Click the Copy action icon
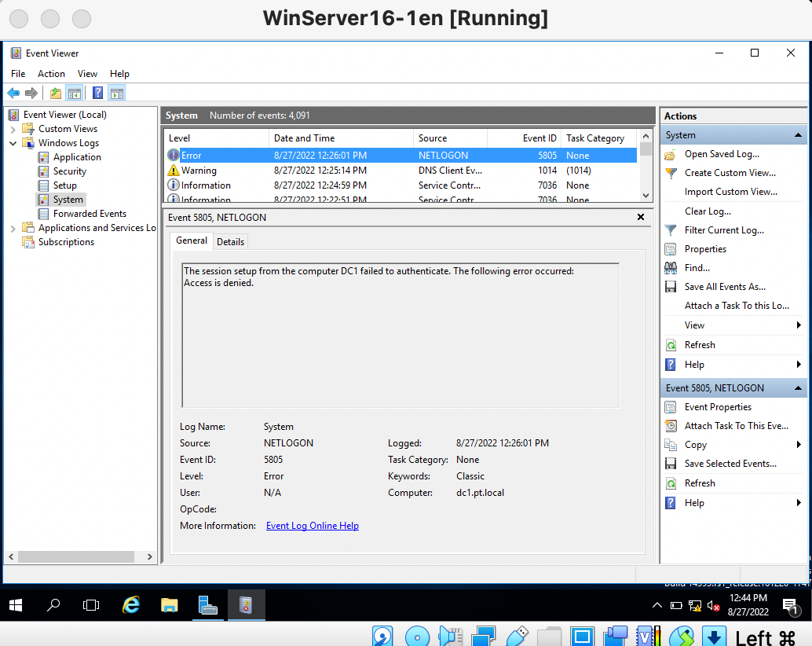The width and height of the screenshot is (812, 646). [x=671, y=445]
